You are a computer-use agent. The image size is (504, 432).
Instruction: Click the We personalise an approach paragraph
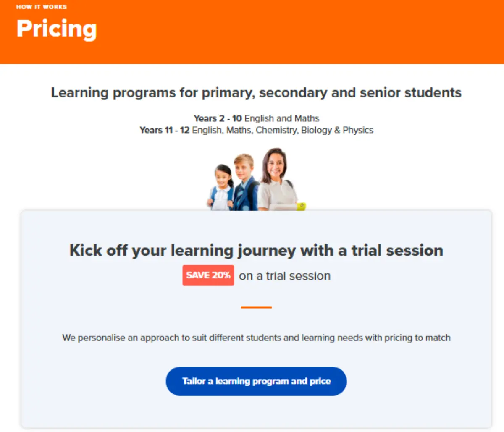(x=256, y=338)
